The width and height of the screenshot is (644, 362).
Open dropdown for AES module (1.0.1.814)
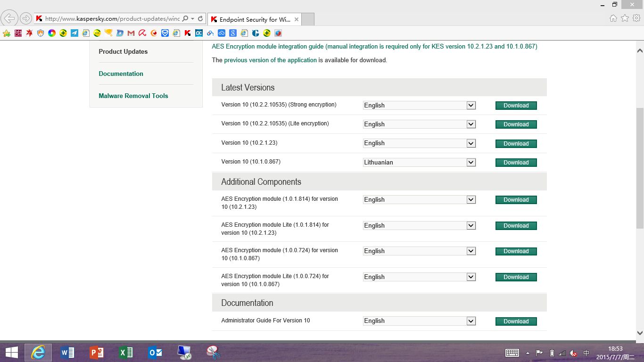419,199
